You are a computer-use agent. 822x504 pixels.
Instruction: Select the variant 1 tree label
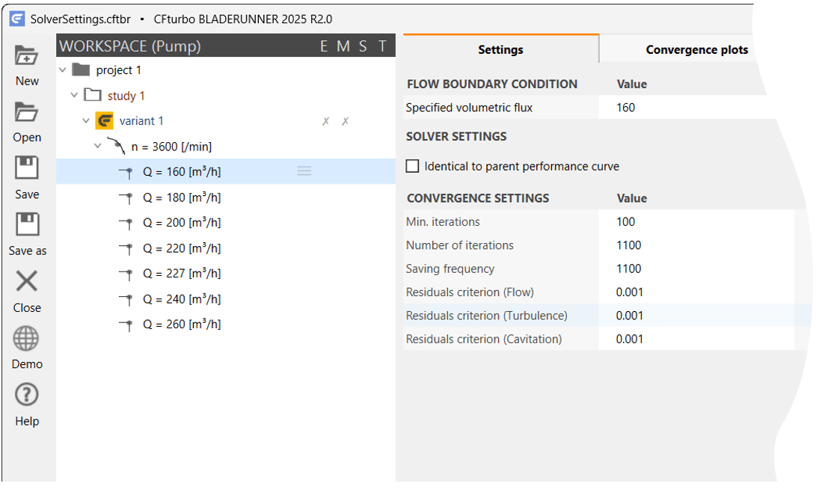click(x=141, y=121)
